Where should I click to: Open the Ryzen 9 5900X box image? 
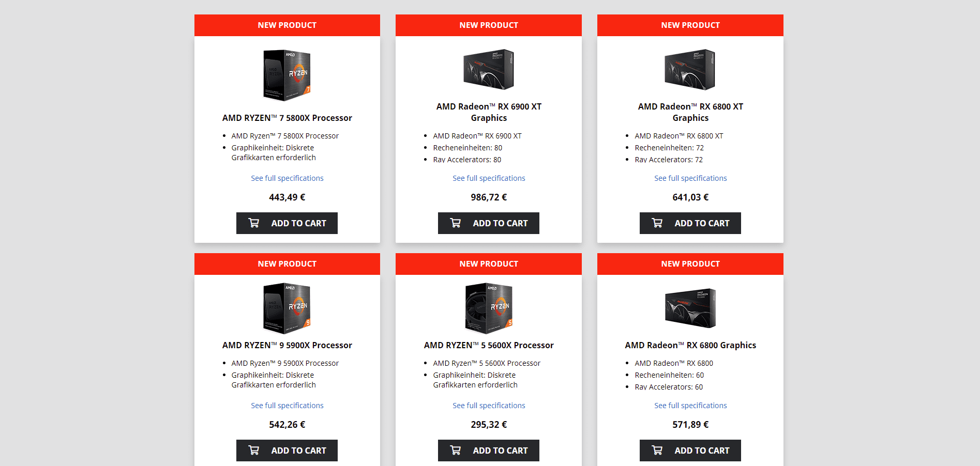click(x=287, y=308)
